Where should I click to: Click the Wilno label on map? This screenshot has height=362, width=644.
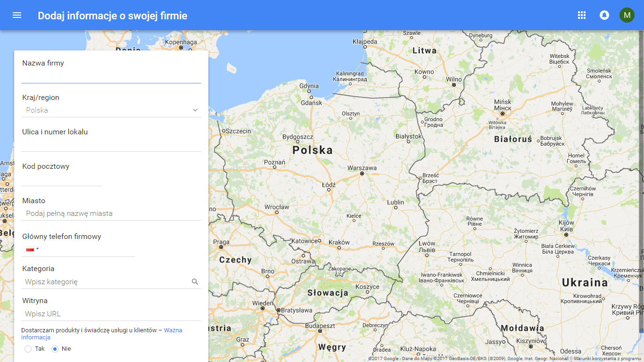(454, 79)
